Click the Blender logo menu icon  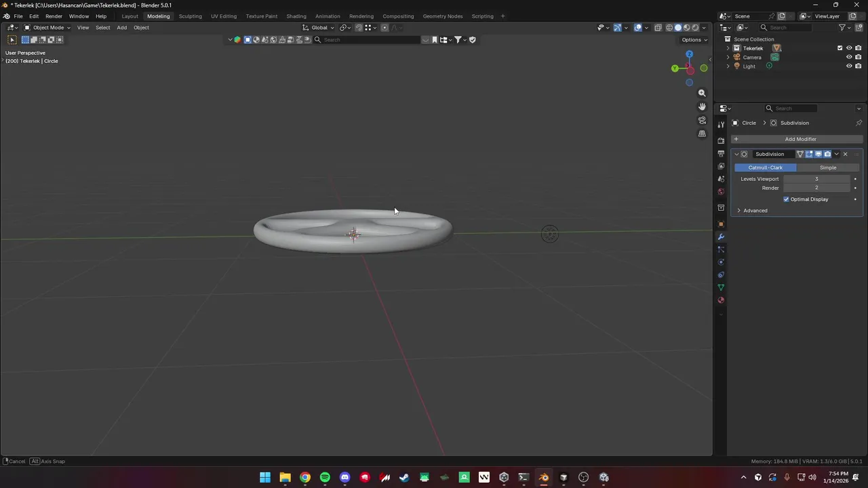(6, 16)
